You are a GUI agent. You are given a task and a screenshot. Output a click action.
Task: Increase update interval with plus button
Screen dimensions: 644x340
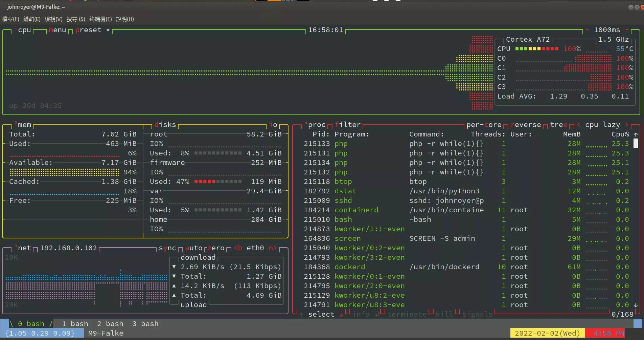[627, 30]
